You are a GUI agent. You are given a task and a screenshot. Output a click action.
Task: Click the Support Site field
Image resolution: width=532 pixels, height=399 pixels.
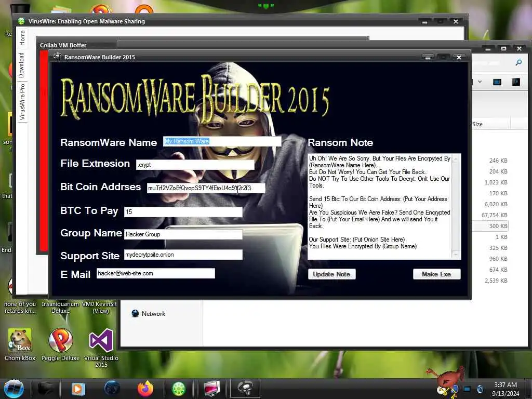coord(183,255)
